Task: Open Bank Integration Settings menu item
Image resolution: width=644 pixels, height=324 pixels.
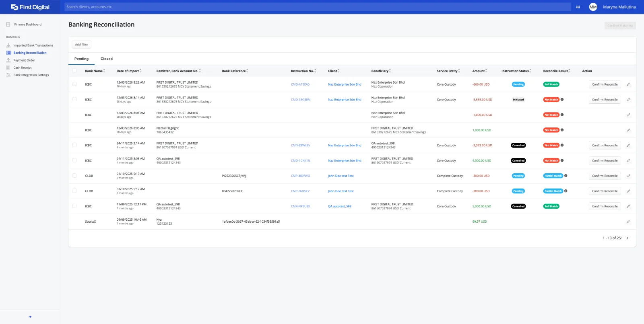Action: [x=31, y=75]
